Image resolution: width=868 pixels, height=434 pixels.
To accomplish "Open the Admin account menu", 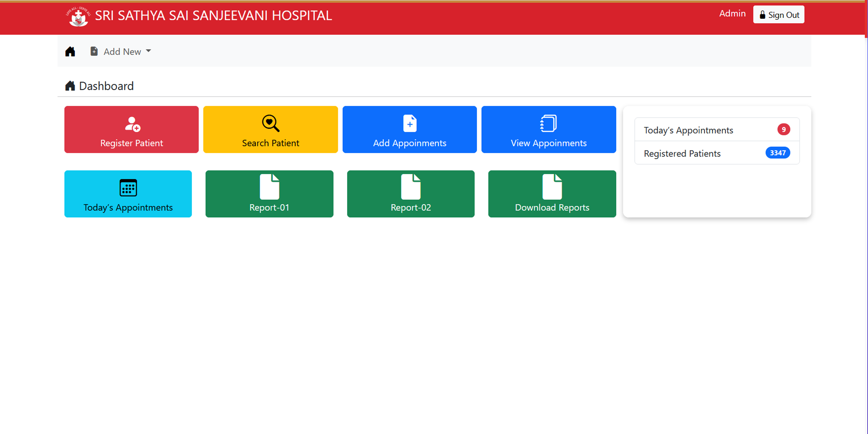I will (x=732, y=13).
